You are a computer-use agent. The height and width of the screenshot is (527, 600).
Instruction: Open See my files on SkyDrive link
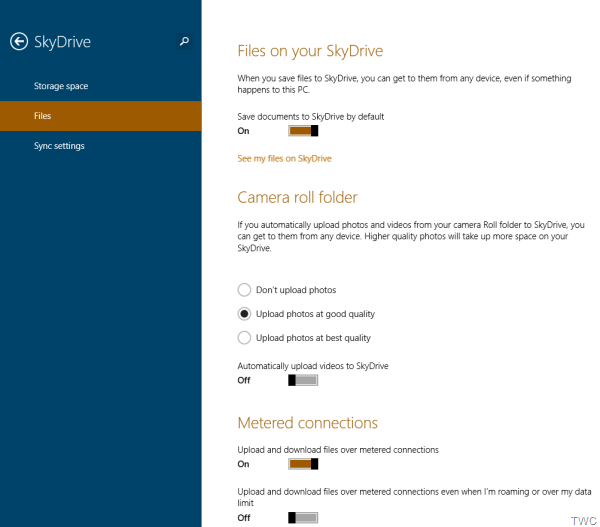coord(284,158)
